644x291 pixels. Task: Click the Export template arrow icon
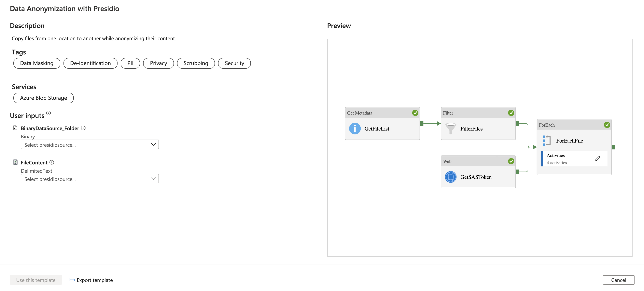click(72, 280)
